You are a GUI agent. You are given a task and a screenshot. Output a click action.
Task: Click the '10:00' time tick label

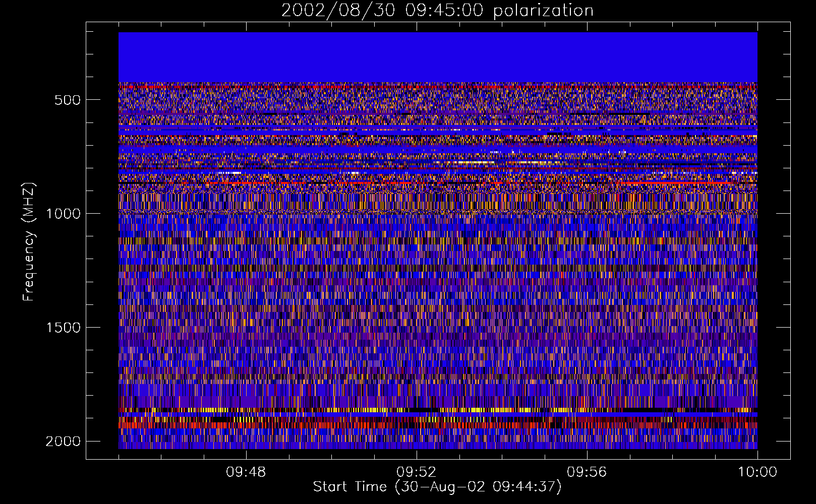pos(757,472)
